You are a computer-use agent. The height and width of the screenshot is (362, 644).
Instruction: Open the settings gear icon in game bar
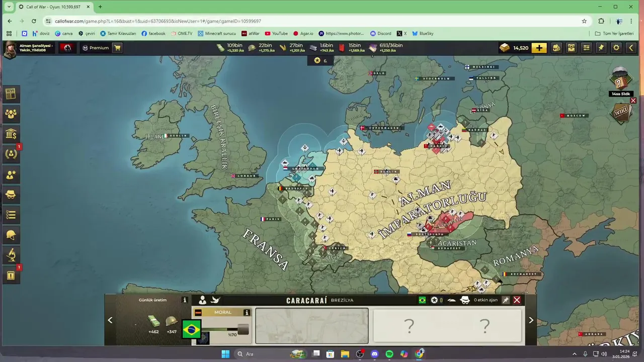pyautogui.click(x=616, y=48)
